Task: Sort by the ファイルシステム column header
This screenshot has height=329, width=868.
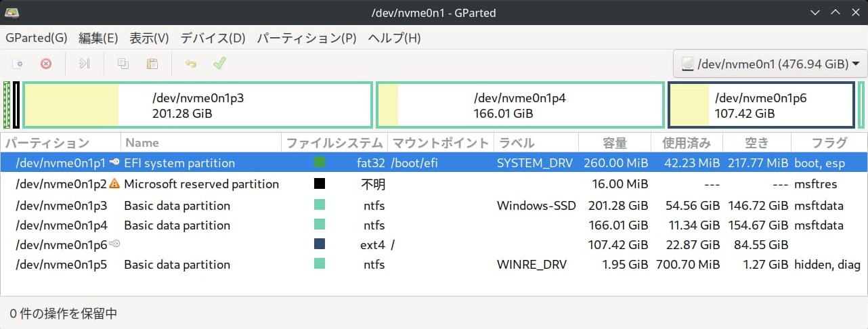Action: [334, 143]
